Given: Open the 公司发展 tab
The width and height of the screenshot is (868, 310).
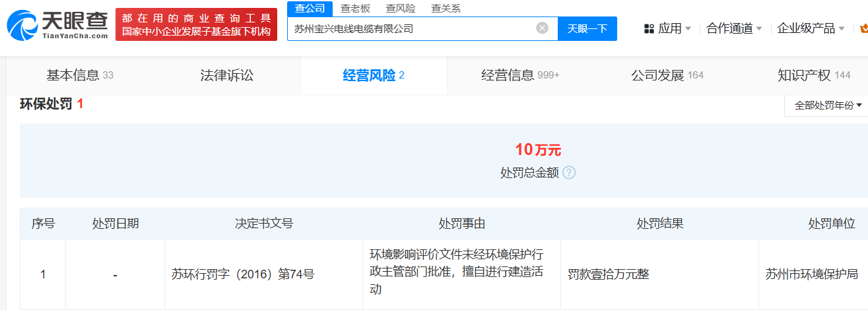Looking at the screenshot, I should (667, 75).
